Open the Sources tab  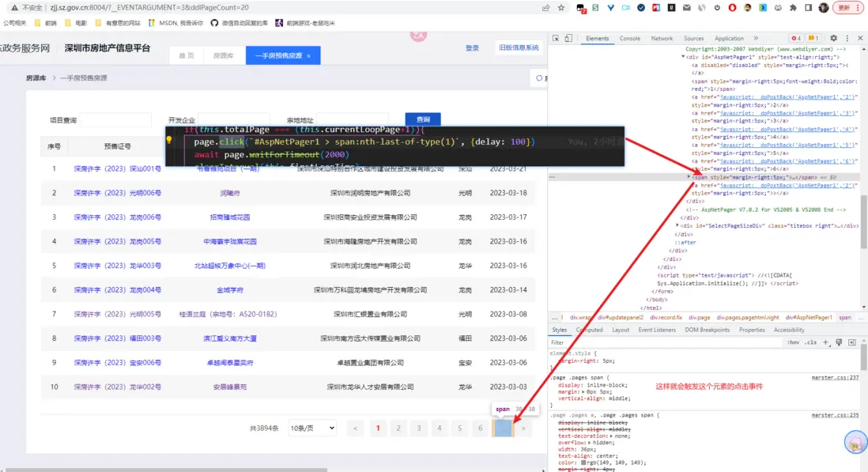click(693, 38)
